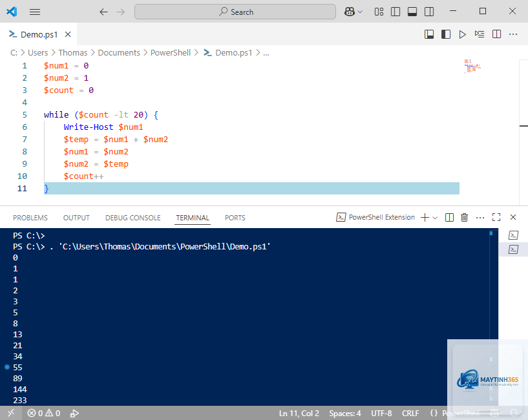The height and width of the screenshot is (420, 528).
Task: Open Copilot chat icon
Action: pyautogui.click(x=350, y=12)
